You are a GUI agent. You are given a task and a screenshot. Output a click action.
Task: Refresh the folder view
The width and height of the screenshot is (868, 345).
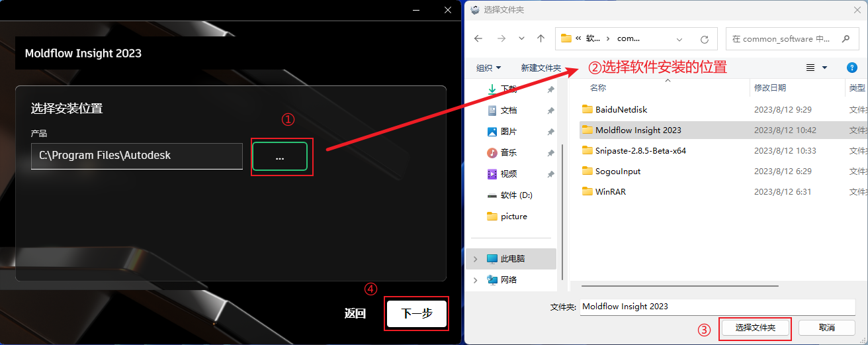[x=705, y=39]
